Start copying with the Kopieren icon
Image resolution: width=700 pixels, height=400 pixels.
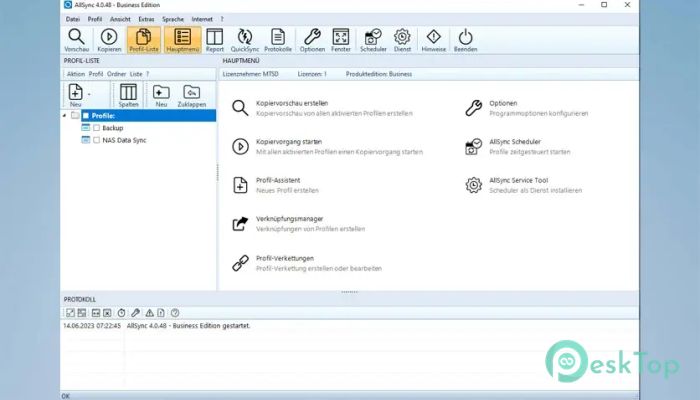[109, 40]
